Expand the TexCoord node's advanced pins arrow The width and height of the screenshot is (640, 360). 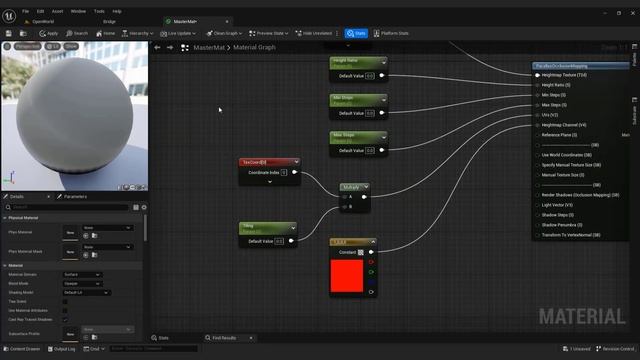click(270, 182)
